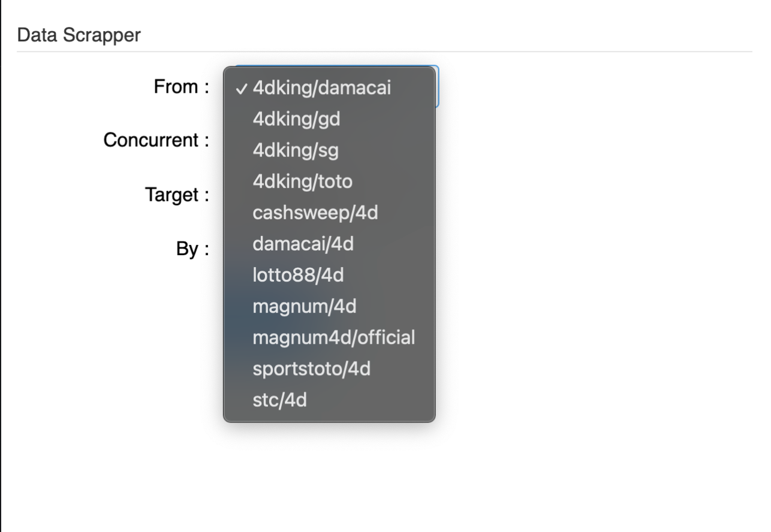Image resolution: width=771 pixels, height=532 pixels.
Task: Pick the magnum/4d entry
Action: [329, 306]
